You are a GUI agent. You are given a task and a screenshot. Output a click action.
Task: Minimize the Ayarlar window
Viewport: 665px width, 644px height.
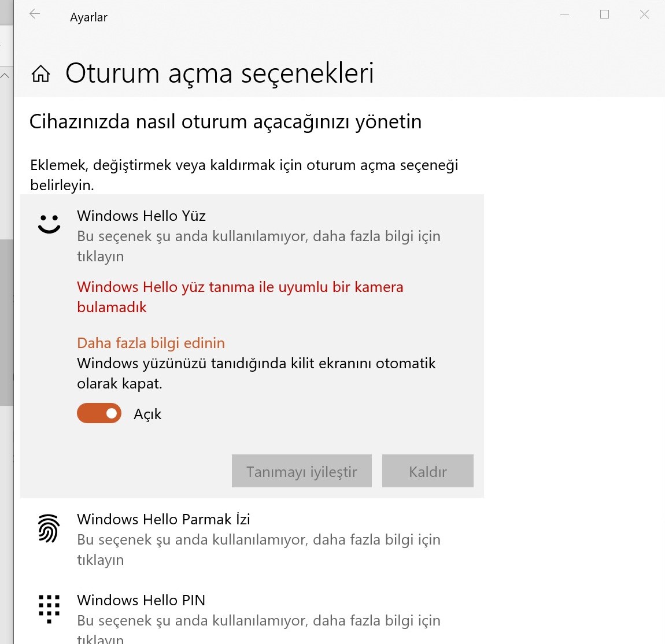564,14
